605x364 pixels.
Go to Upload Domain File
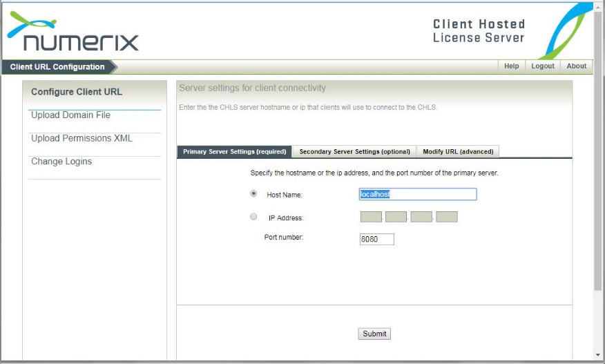tap(70, 115)
